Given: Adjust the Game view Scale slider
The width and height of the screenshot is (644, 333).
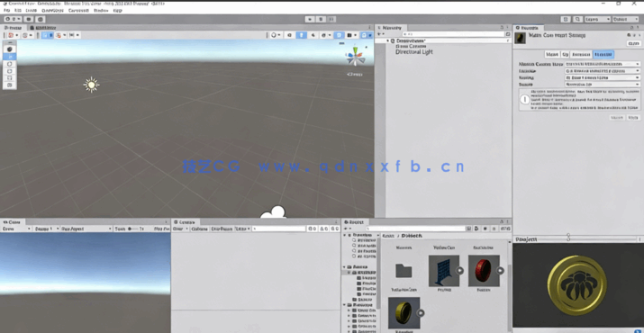Looking at the screenshot, I should coord(132,229).
